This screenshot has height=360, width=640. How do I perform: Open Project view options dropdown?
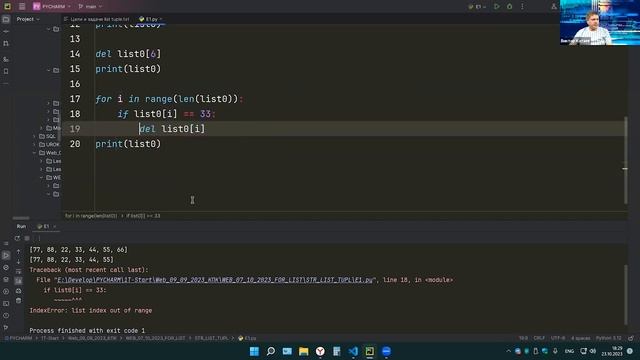tap(28, 19)
